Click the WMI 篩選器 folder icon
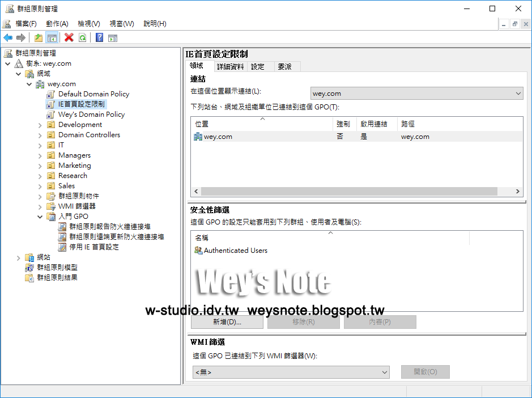 tap(51, 206)
